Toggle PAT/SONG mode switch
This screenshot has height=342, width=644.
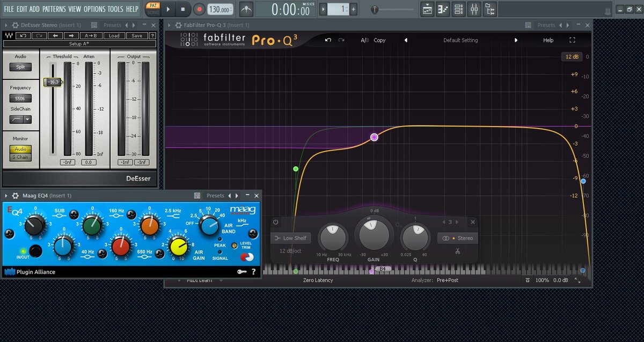coord(152,9)
